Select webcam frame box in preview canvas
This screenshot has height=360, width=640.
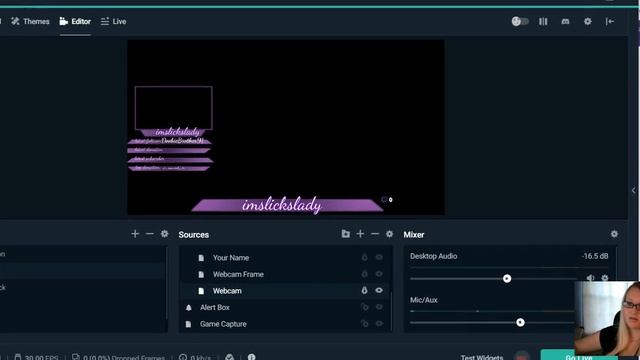coord(173,108)
